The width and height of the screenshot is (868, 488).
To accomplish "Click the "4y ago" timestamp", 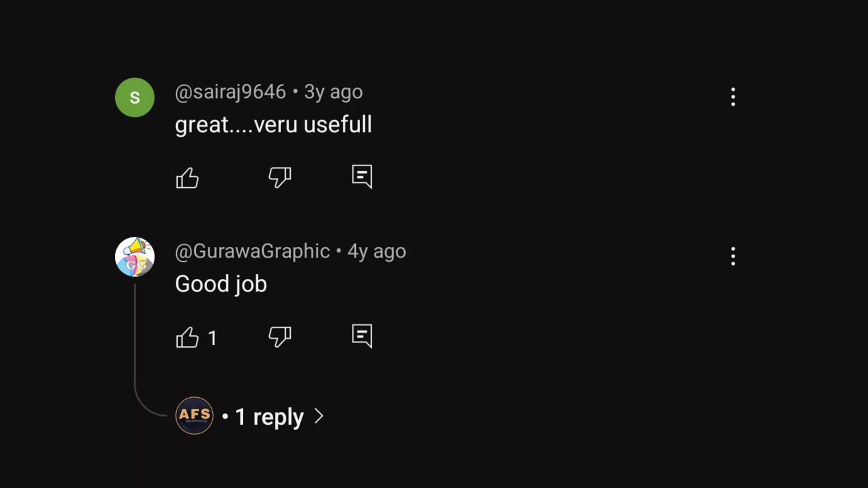I will click(x=377, y=252).
